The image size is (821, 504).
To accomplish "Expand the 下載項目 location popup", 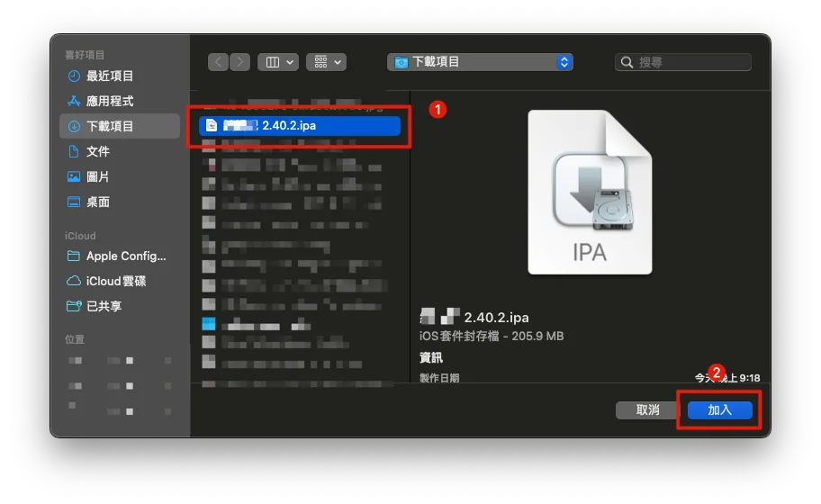I will pyautogui.click(x=480, y=62).
